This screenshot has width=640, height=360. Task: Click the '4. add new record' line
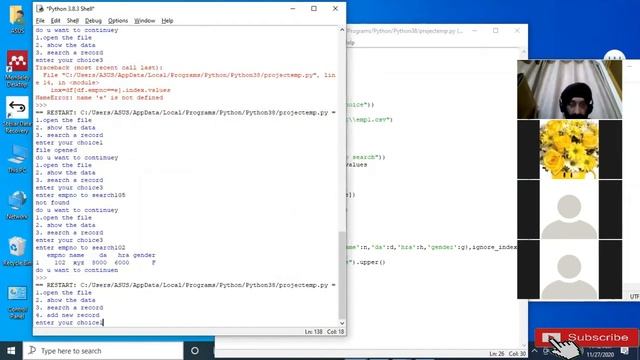point(67,315)
